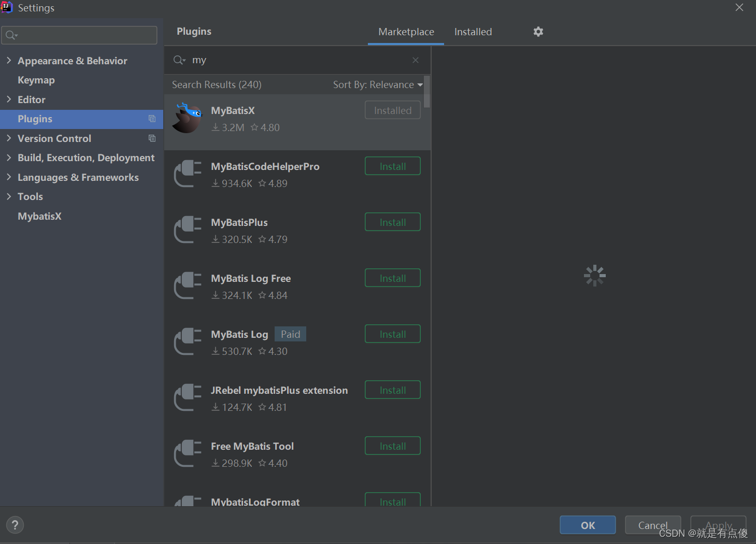
Task: Click the plugin list vertical scrollbar
Action: pos(427,92)
